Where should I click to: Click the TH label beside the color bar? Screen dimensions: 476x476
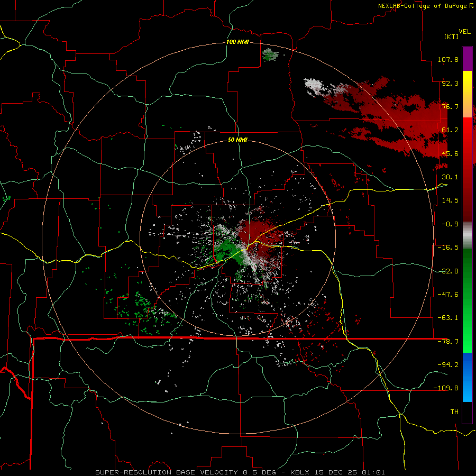(x=454, y=411)
